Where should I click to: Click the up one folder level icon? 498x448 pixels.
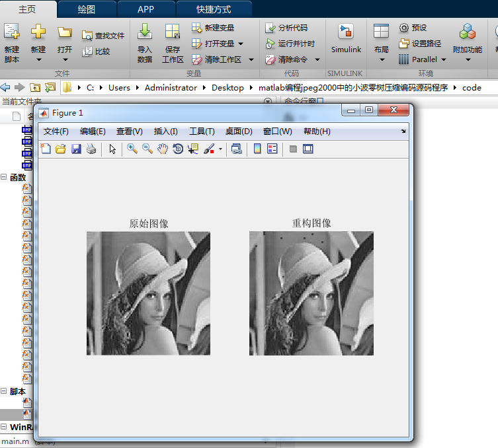[x=35, y=87]
